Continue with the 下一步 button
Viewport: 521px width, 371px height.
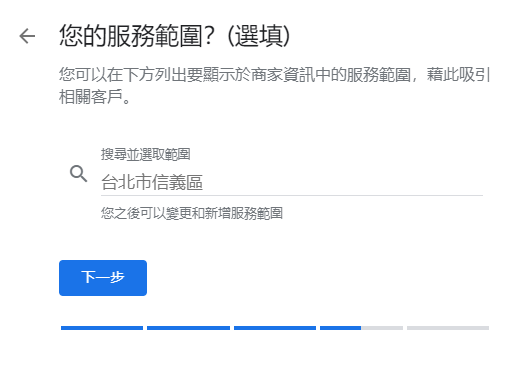tap(103, 278)
